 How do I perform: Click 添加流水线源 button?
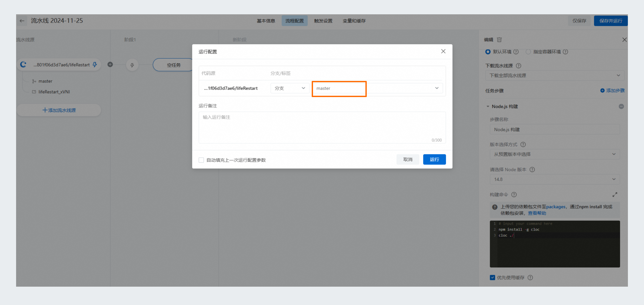coord(59,110)
